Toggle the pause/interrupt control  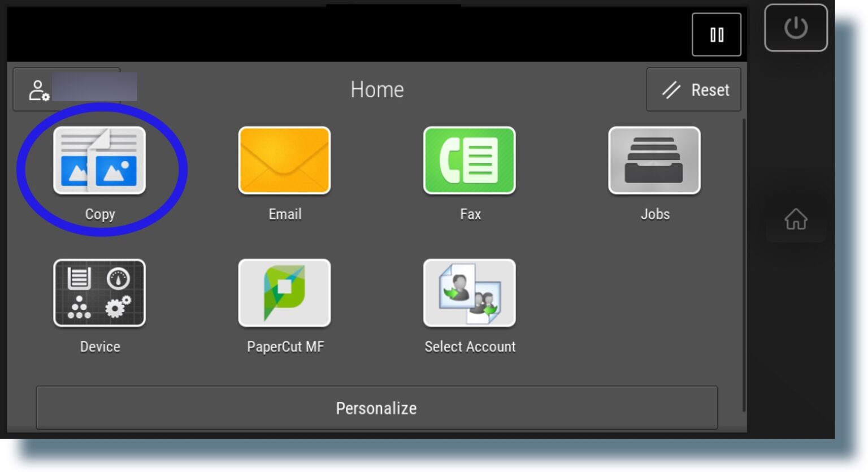[716, 34]
